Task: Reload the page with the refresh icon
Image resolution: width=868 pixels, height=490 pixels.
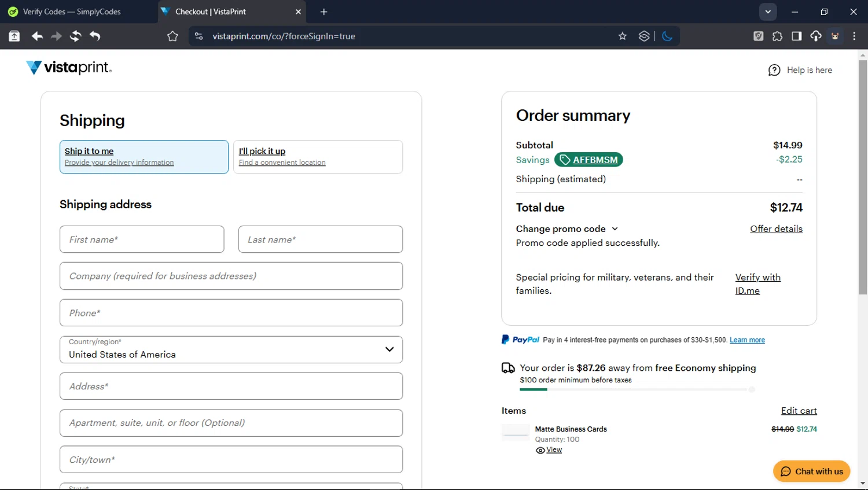Action: [x=75, y=36]
